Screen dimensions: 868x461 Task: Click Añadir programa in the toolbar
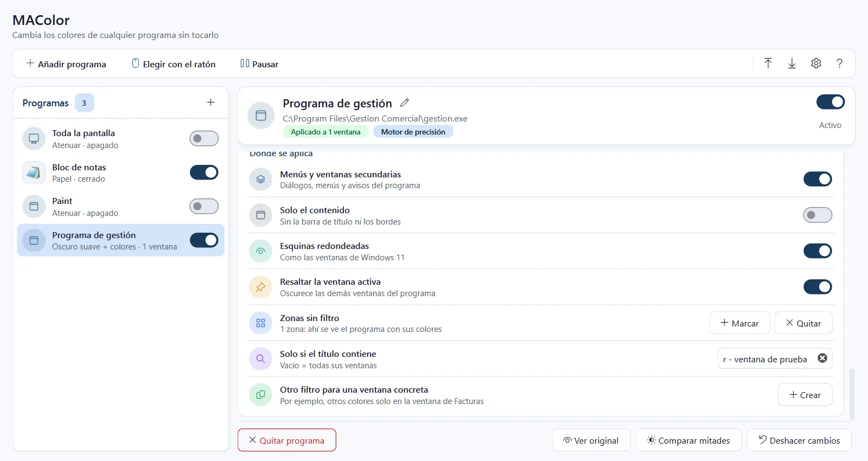pyautogui.click(x=66, y=64)
